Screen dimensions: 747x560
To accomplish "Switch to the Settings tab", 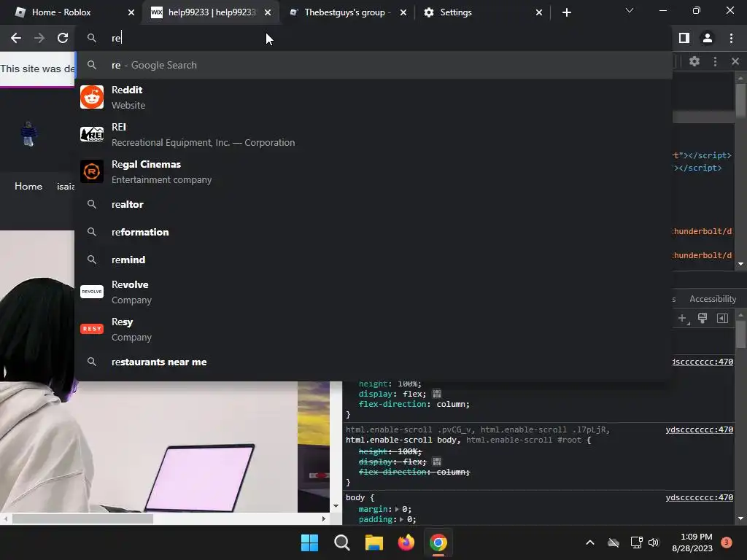I will click(x=483, y=13).
